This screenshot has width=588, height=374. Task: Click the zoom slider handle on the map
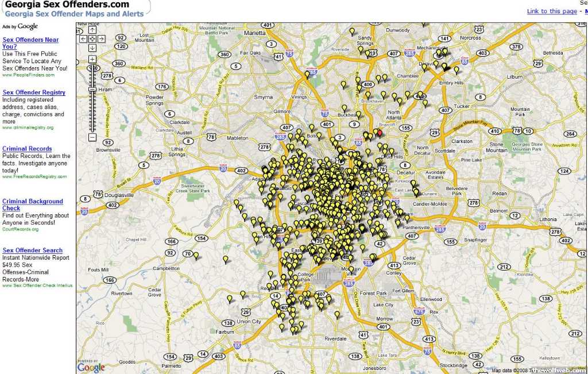pyautogui.click(x=92, y=89)
